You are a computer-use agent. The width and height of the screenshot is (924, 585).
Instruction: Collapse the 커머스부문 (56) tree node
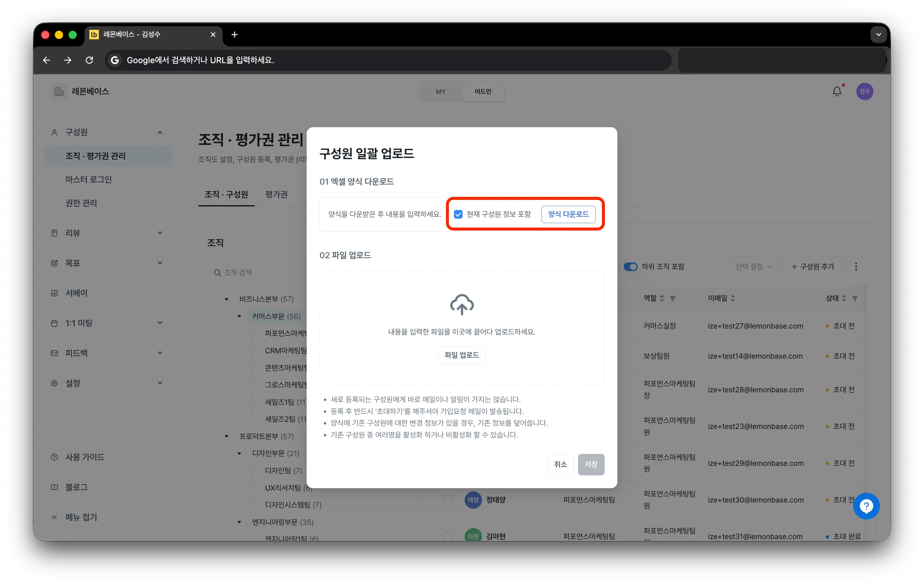point(239,316)
